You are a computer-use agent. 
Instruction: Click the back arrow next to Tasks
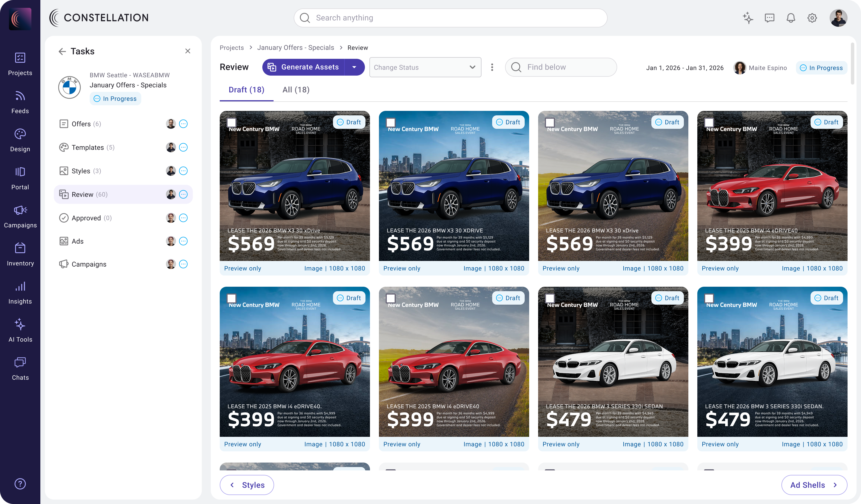(62, 52)
